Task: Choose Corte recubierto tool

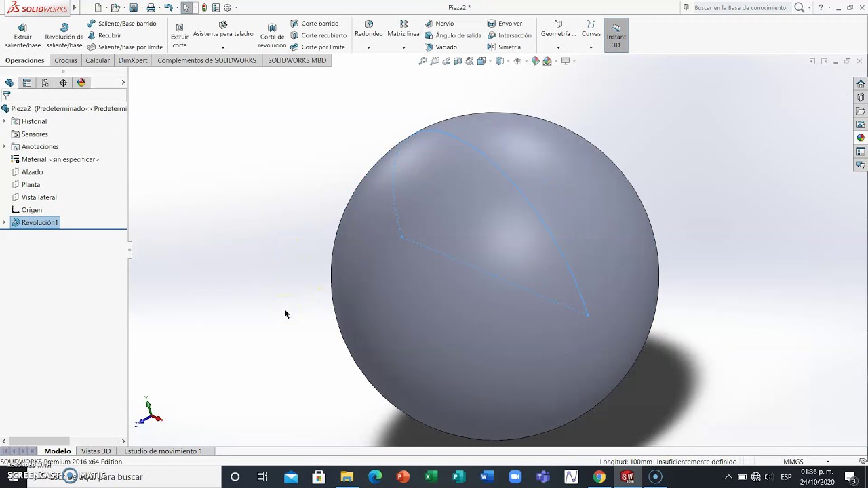Action: pyautogui.click(x=318, y=35)
